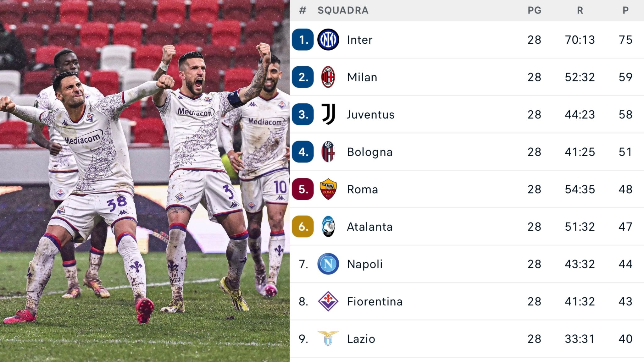The width and height of the screenshot is (644, 362).
Task: Sort by the PG column header
Action: click(x=534, y=10)
